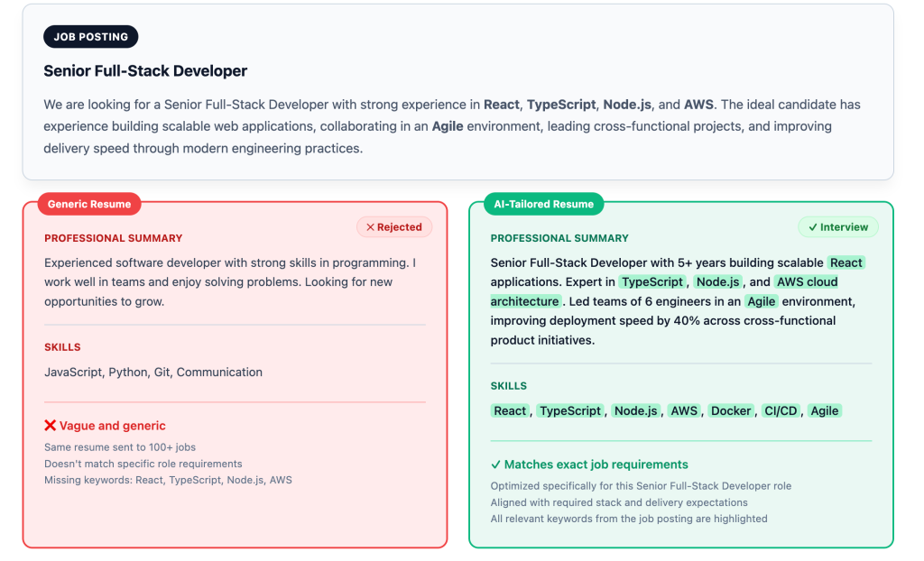The width and height of the screenshot is (924, 561).
Task: Click the red X icon beside Vague and generic
Action: (51, 426)
